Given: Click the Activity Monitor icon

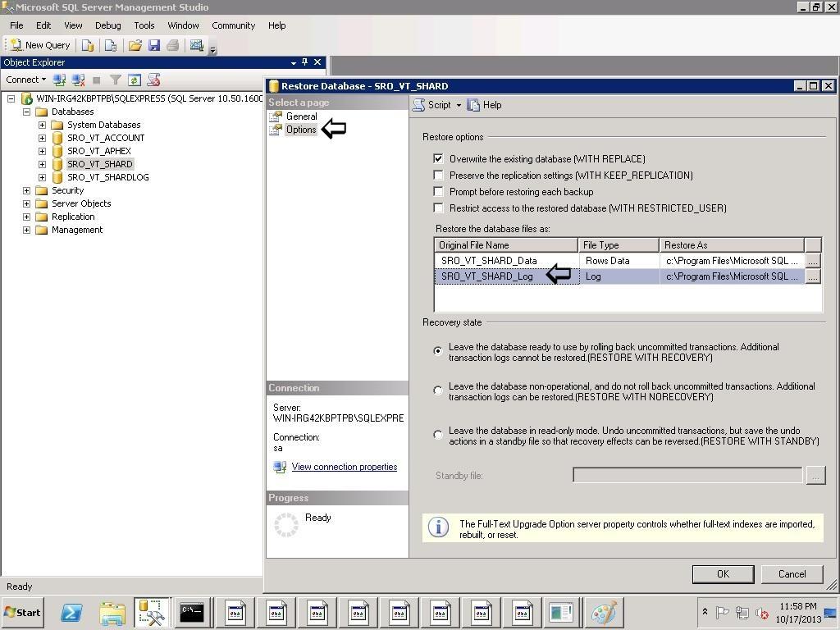Looking at the screenshot, I should click(197, 46).
